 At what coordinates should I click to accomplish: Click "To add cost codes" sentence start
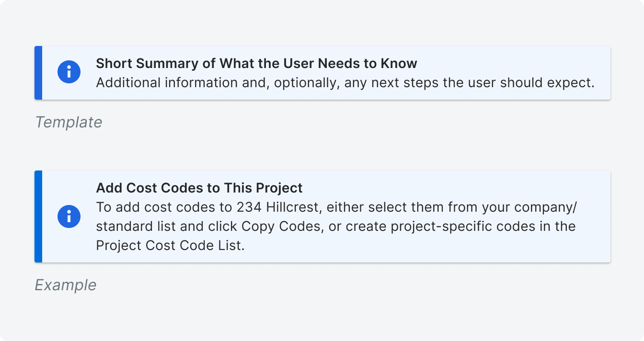pyautogui.click(x=157, y=207)
